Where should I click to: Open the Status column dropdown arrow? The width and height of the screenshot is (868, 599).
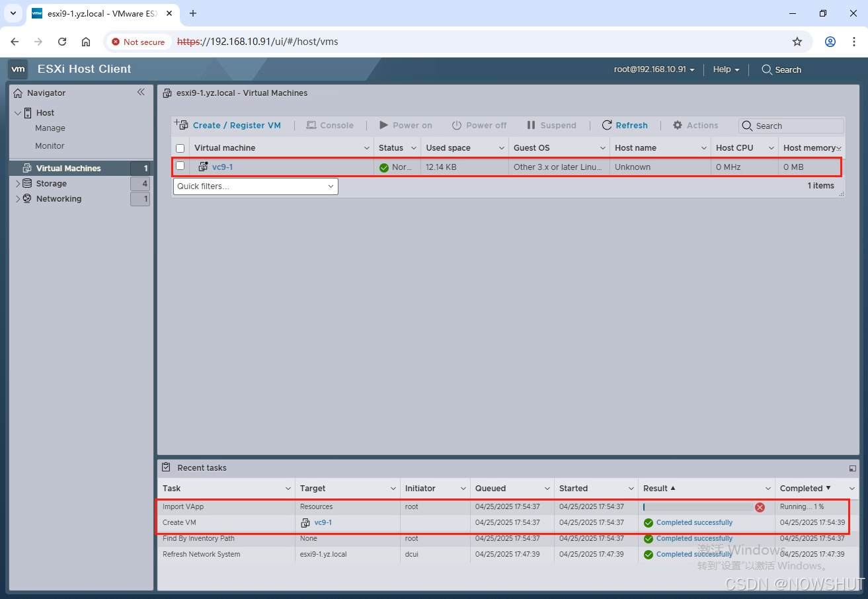pyautogui.click(x=414, y=148)
